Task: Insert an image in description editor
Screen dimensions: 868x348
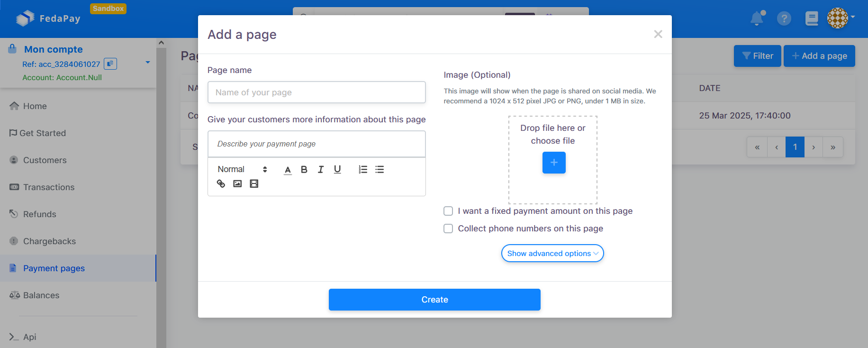Action: point(237,183)
